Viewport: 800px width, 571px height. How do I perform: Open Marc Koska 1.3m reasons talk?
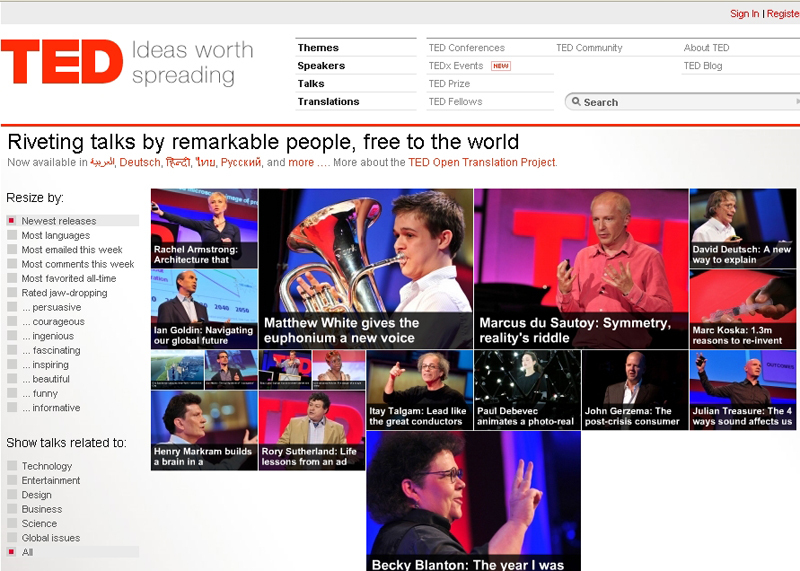(743, 309)
